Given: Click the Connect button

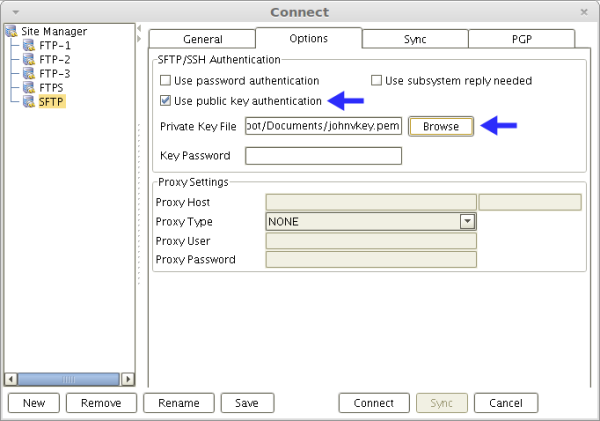Looking at the screenshot, I should 373,403.
